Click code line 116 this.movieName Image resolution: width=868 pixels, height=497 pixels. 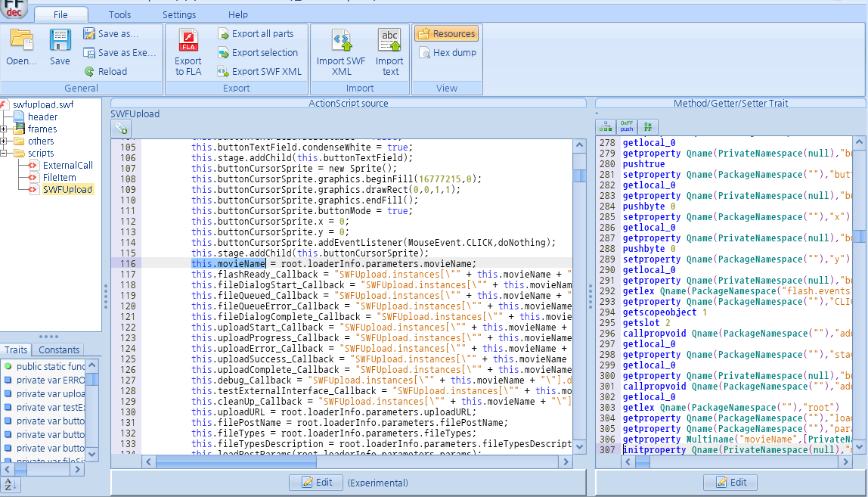228,264
